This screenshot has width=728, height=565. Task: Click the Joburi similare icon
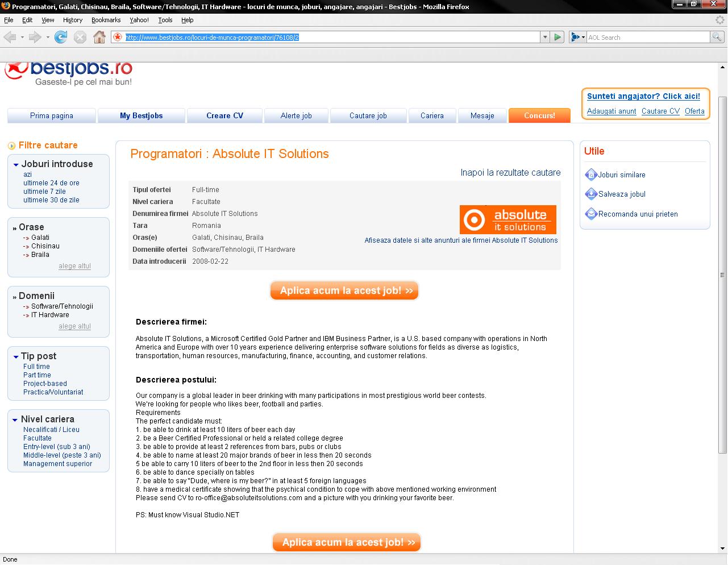point(591,175)
